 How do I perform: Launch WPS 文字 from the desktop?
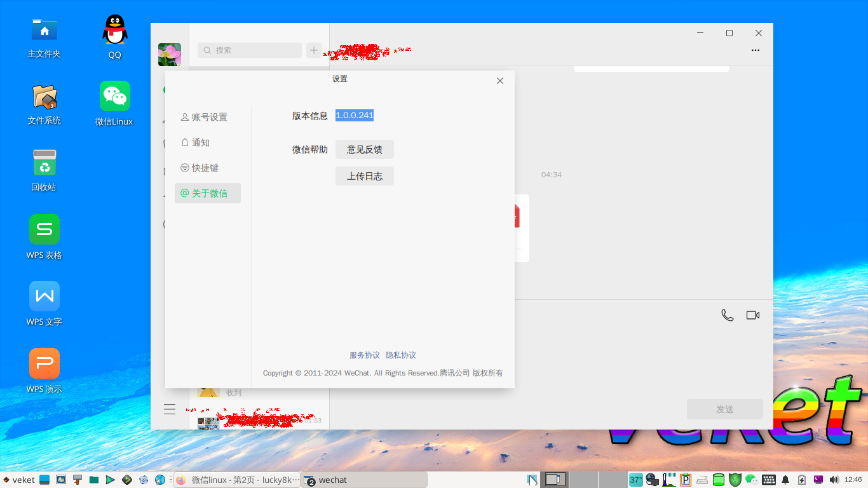[44, 304]
